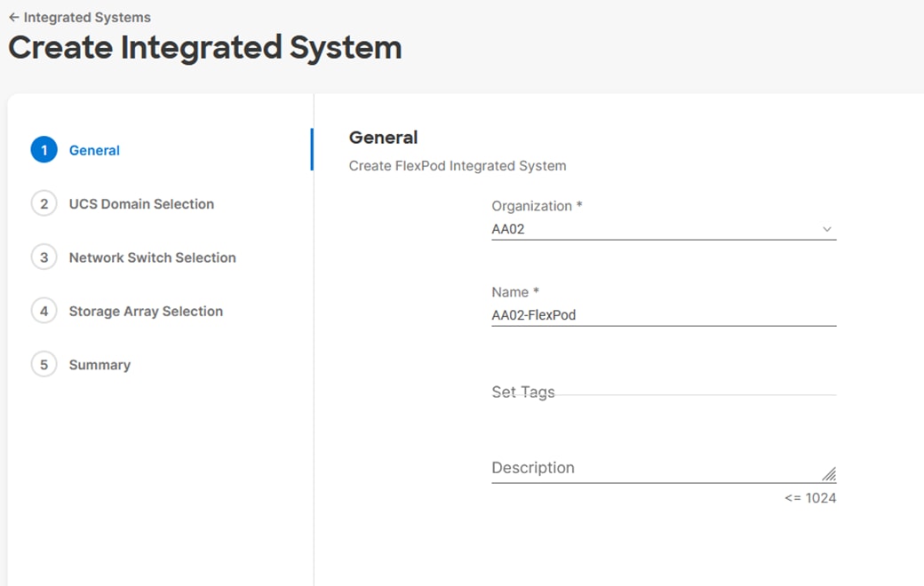Viewport: 924px width, 586px height.
Task: Click the Organization * label
Action: (x=537, y=206)
